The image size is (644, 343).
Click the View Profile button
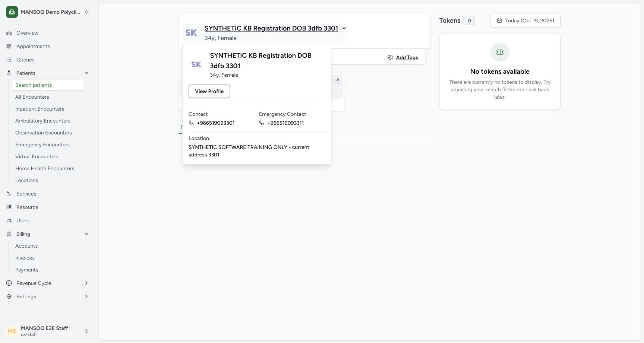(x=209, y=91)
